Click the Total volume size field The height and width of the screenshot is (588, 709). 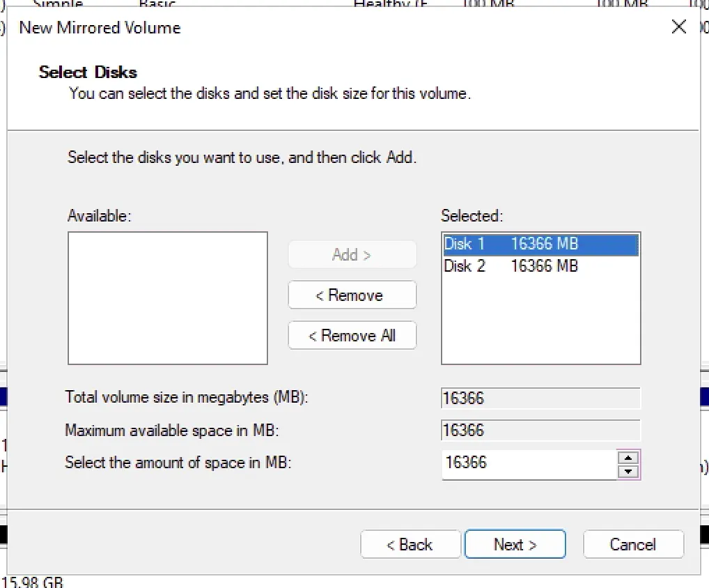[x=540, y=398]
